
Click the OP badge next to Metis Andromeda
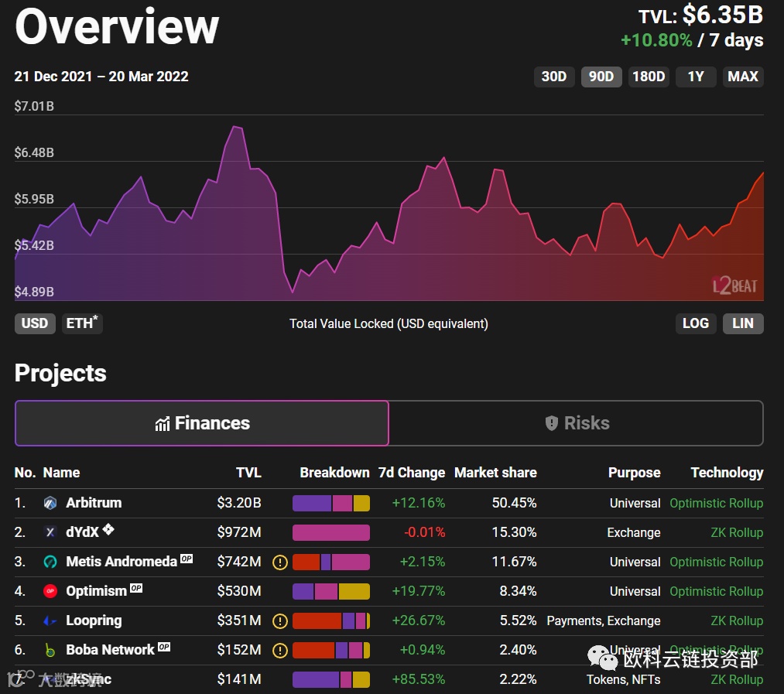coord(187,559)
